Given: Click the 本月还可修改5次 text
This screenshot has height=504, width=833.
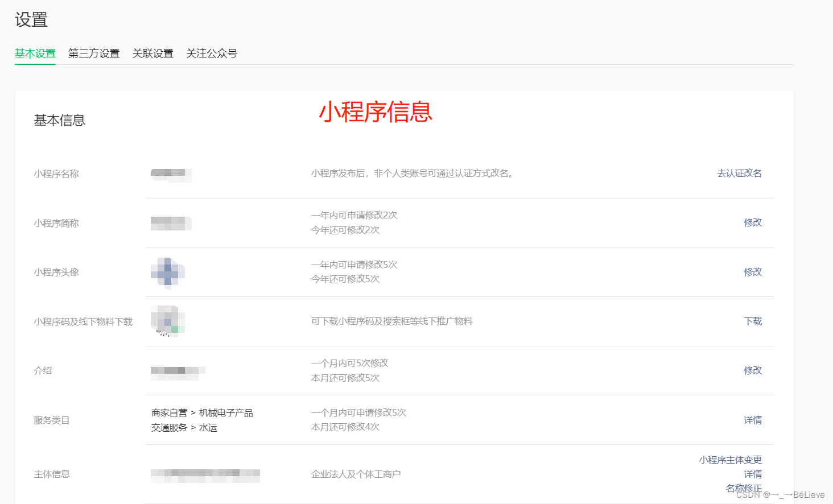Looking at the screenshot, I should coord(345,378).
